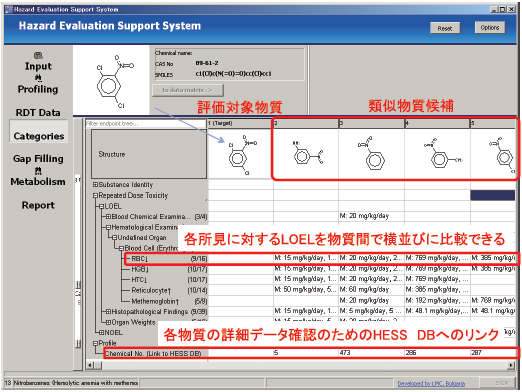
Task: Select the Reticulocyte tree row
Action: 168,290
